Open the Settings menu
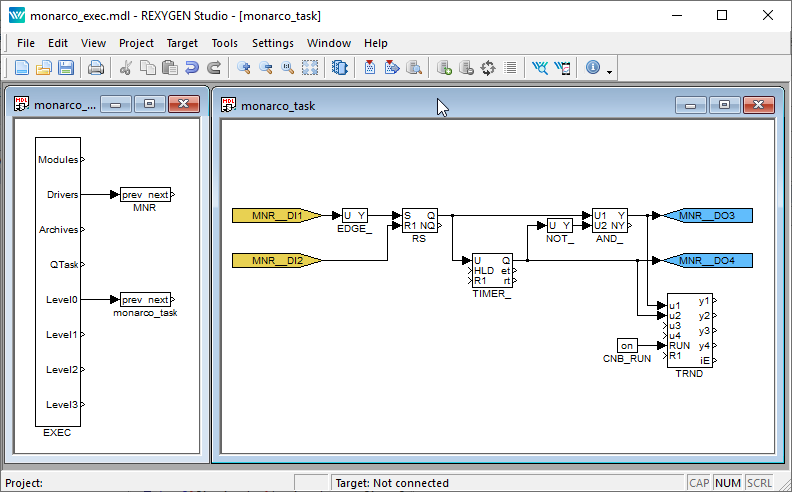Image resolution: width=792 pixels, height=492 pixels. click(x=273, y=43)
